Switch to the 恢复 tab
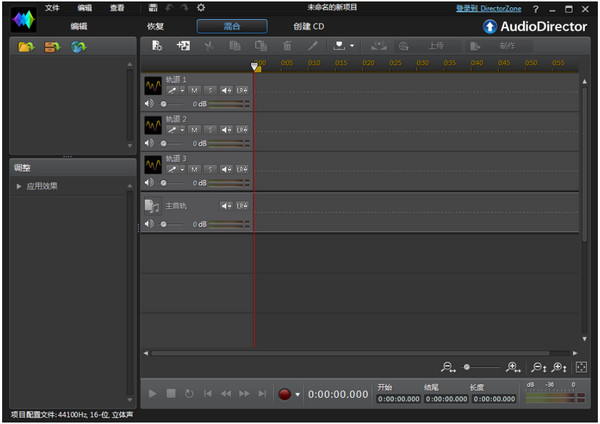 coord(155,26)
